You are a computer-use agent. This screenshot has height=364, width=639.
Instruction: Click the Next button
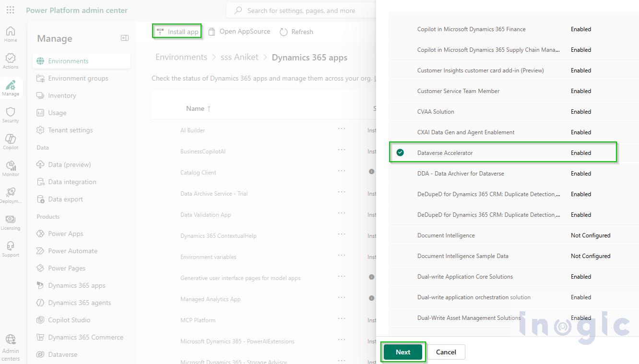click(403, 352)
